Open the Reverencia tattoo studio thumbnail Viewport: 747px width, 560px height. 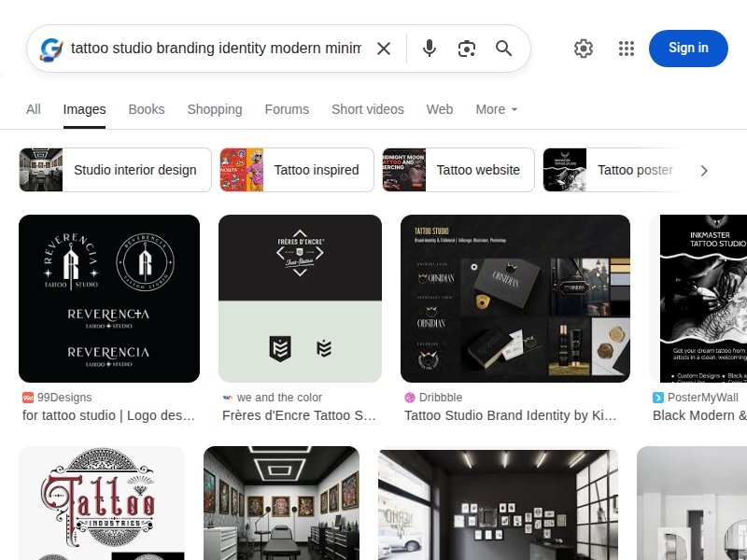[x=109, y=298]
